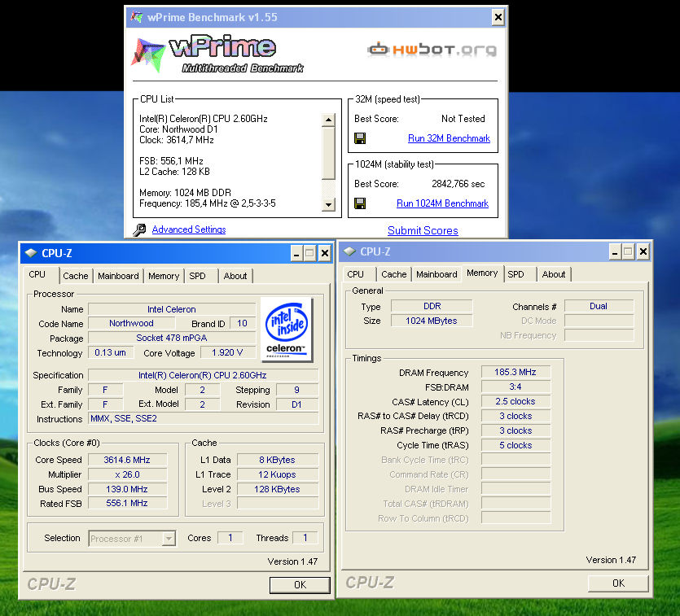Minimize the right CPU-Z window

(615, 251)
